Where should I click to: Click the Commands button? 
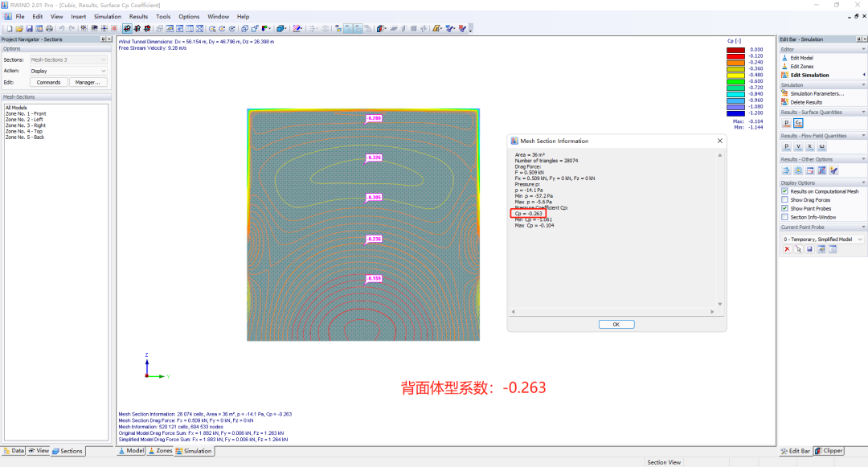pyautogui.click(x=49, y=83)
